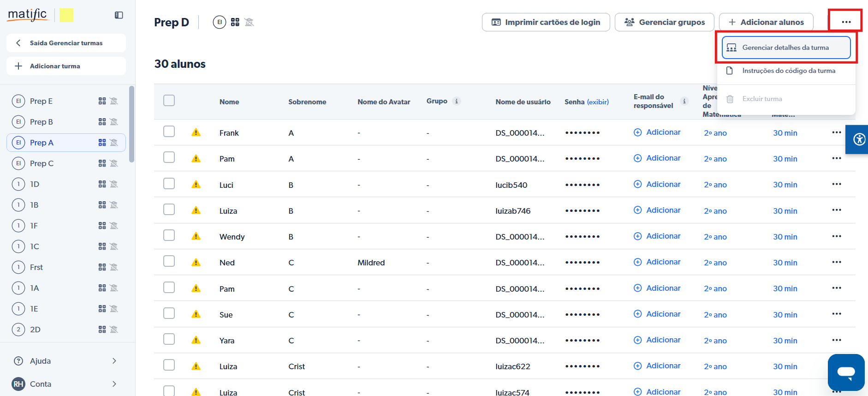Toggle the select-all students checkbox

(x=169, y=101)
